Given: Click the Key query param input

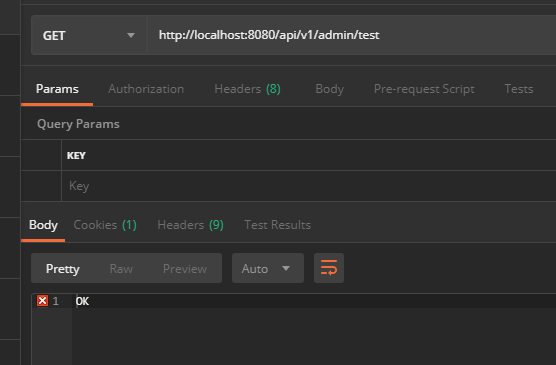Looking at the screenshot, I should click(308, 186).
